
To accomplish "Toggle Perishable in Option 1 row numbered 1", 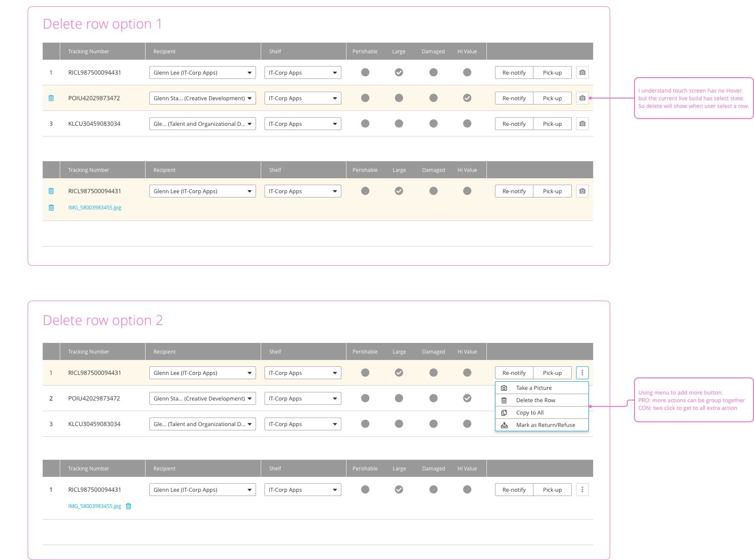I will click(365, 73).
